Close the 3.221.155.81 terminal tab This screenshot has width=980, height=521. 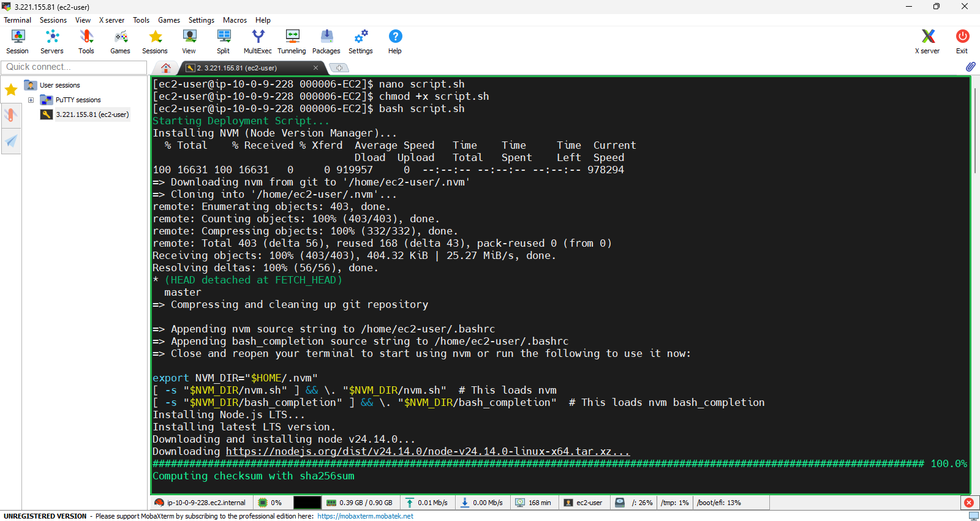point(316,68)
